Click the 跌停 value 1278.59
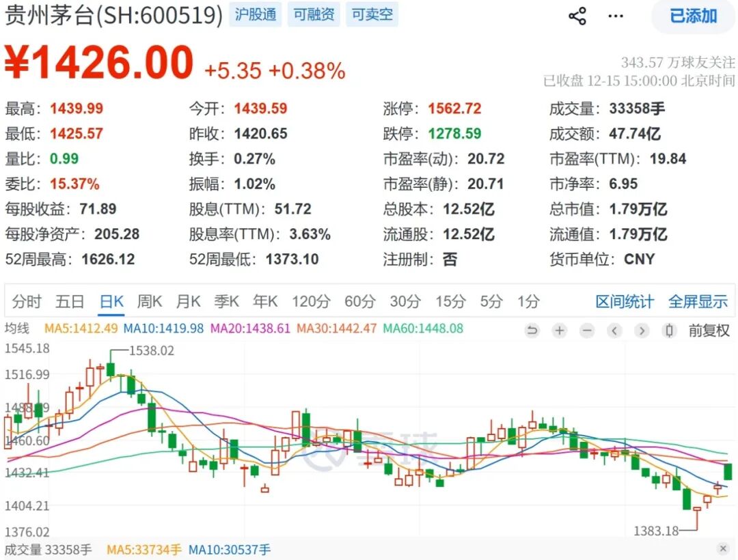The height and width of the screenshot is (560, 738). 454,134
